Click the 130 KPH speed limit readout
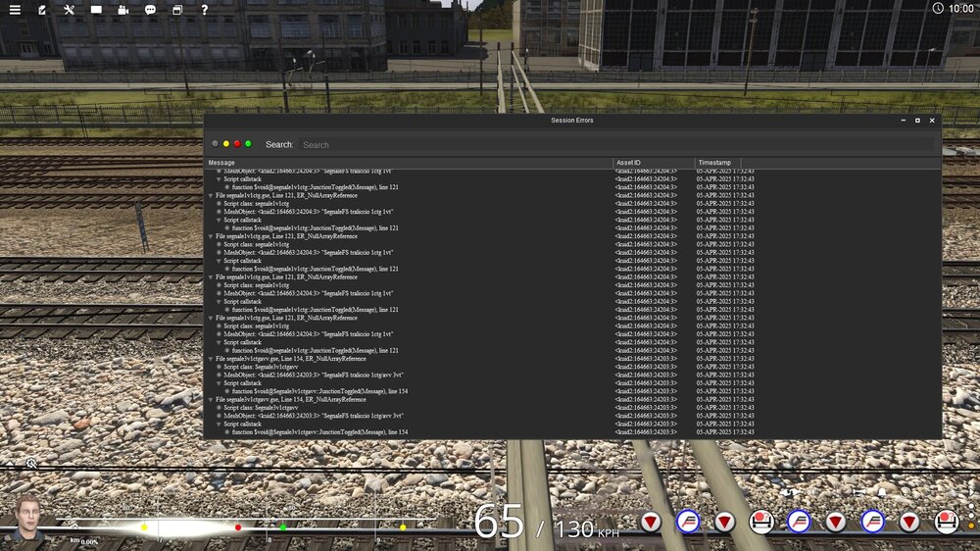This screenshot has width=980, height=551. (587, 529)
